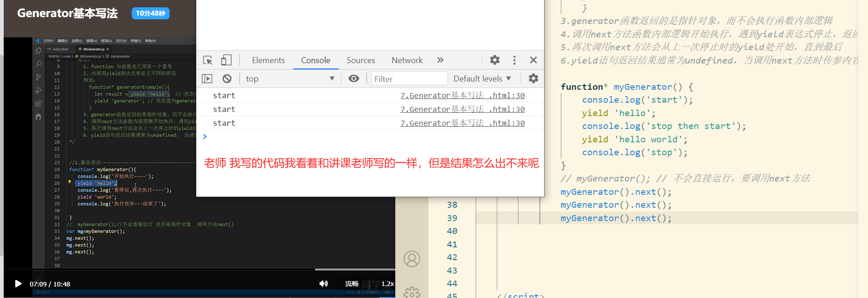The height and width of the screenshot is (298, 868).
Task: Open the 文件(F) menu in the video
Action: pos(48,41)
